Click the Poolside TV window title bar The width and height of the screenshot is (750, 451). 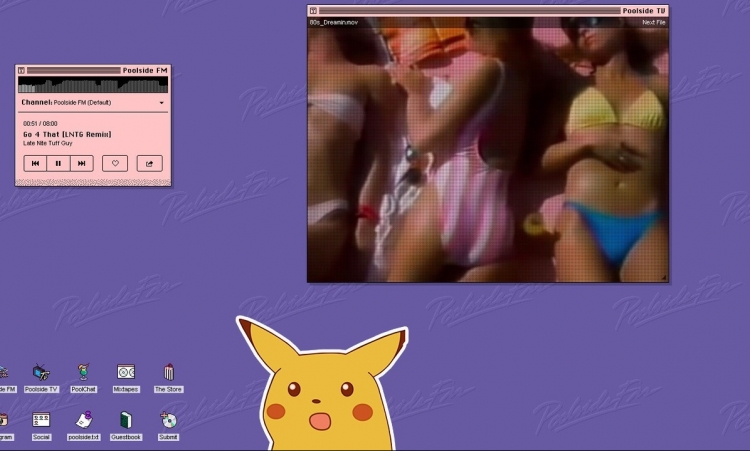[488, 11]
